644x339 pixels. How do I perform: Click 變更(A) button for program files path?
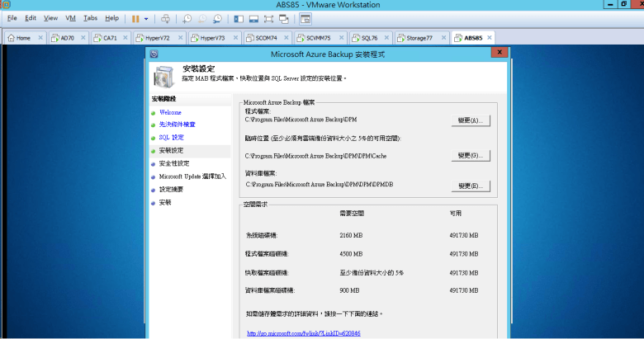pos(471,120)
